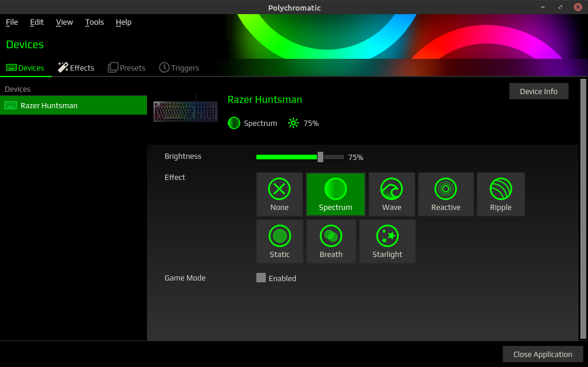Switch to the Triggers tab
The image size is (588, 367).
[x=179, y=67]
